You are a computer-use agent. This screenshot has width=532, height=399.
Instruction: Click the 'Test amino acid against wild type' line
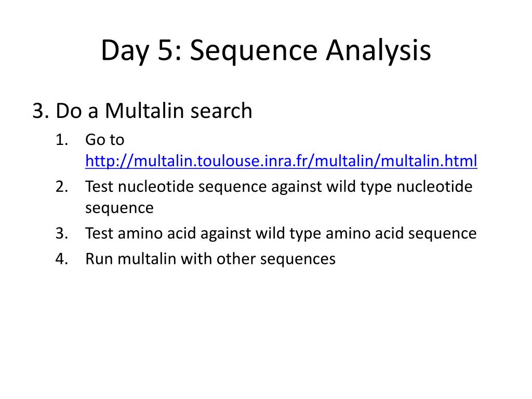[281, 233]
